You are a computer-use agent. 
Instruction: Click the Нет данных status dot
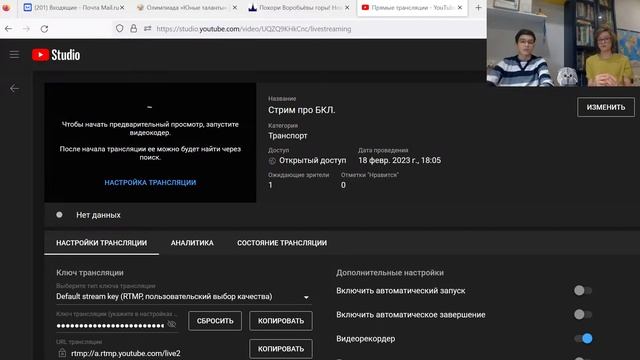[59, 215]
